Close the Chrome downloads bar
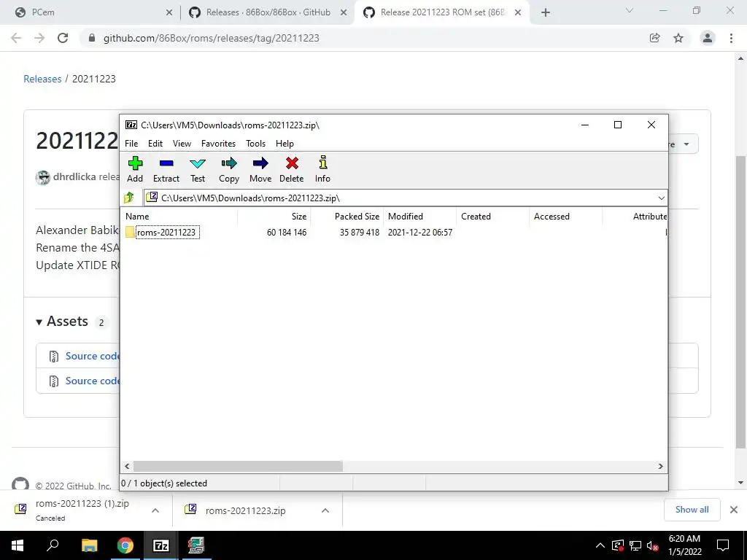The image size is (747, 560). point(734,510)
